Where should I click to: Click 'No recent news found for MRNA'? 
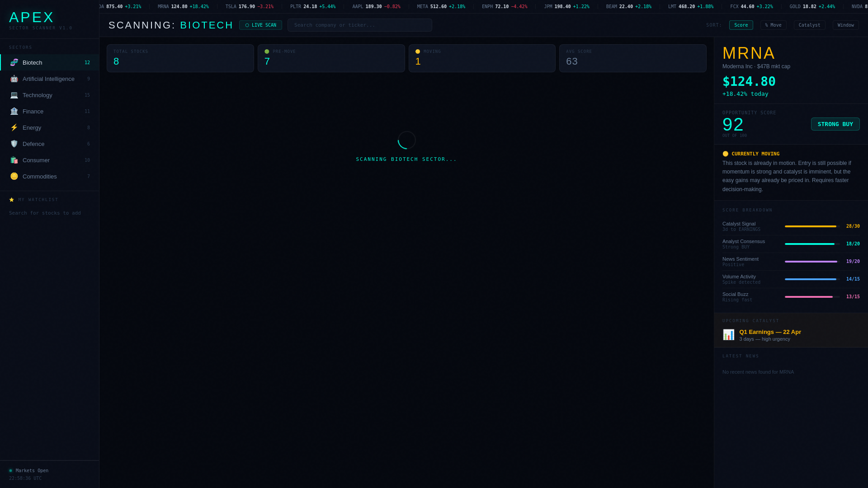758,372
